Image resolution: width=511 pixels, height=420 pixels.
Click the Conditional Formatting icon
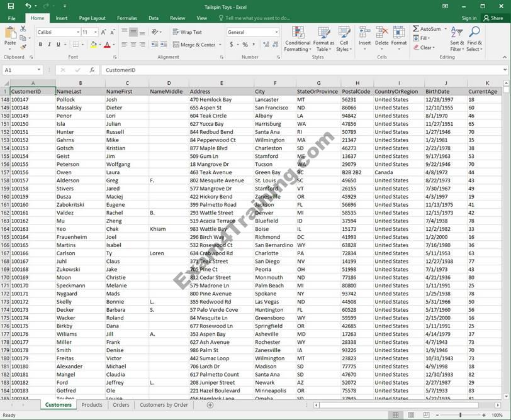pos(296,38)
